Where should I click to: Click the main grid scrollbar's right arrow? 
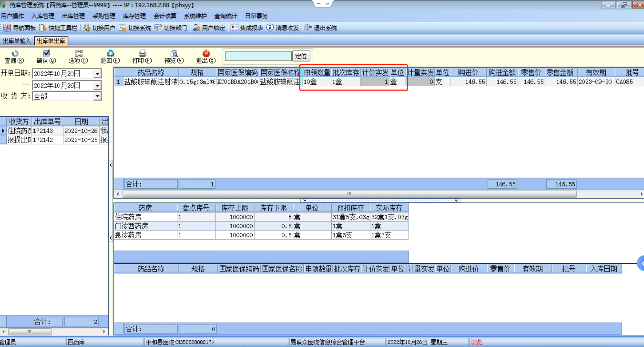641,194
